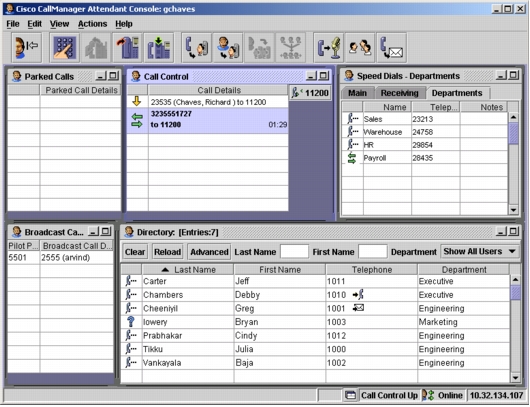
Task: Click the Last Name search field
Action: tap(294, 252)
